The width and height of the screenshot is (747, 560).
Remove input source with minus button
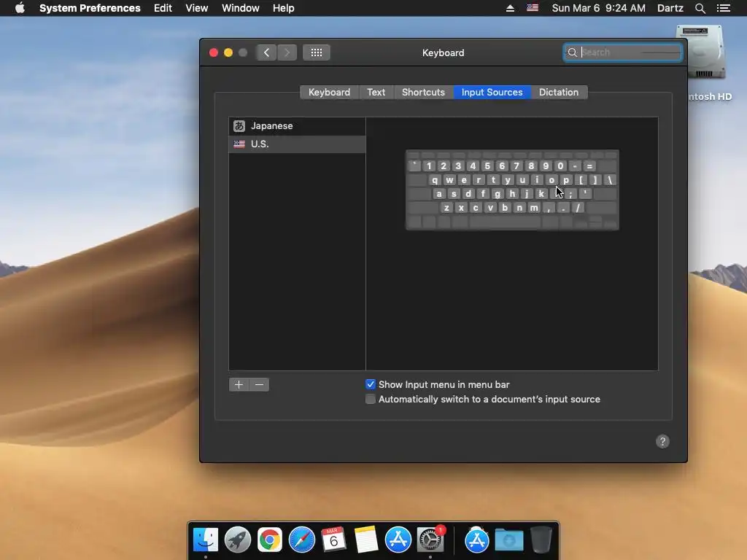[x=259, y=385]
